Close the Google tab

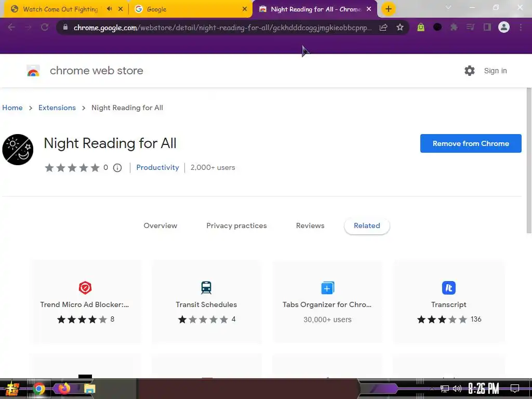(245, 9)
